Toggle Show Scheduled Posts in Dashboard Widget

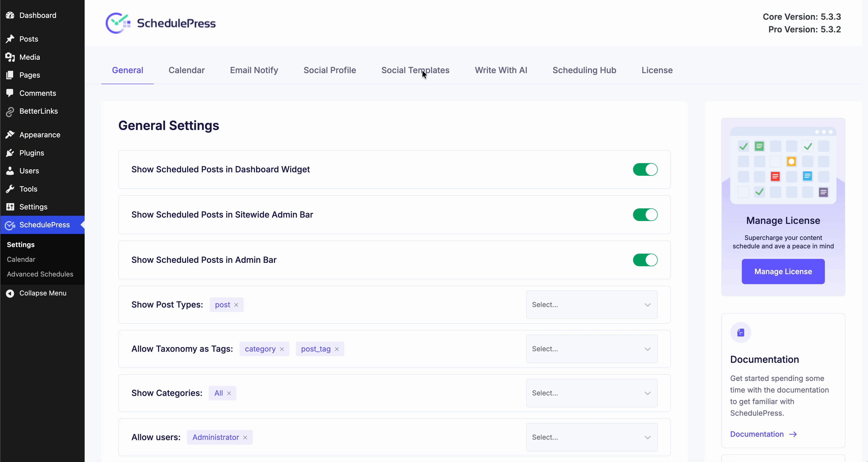tap(645, 169)
